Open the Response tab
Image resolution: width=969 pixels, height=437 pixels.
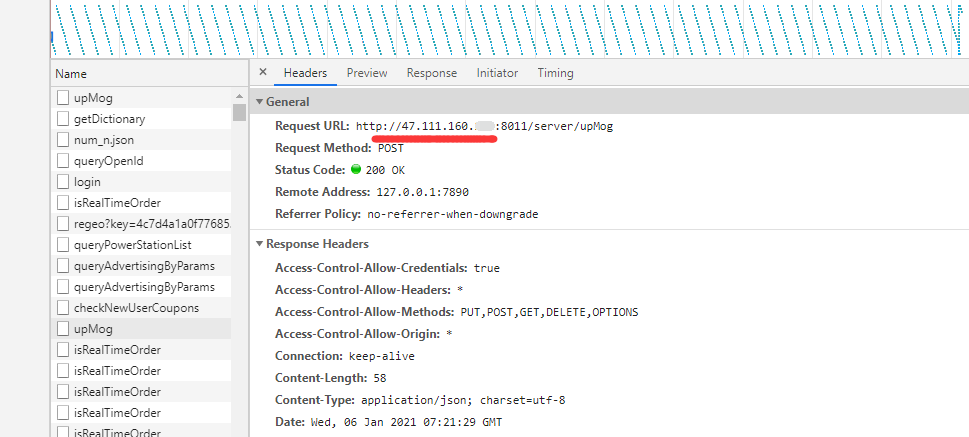pyautogui.click(x=432, y=73)
